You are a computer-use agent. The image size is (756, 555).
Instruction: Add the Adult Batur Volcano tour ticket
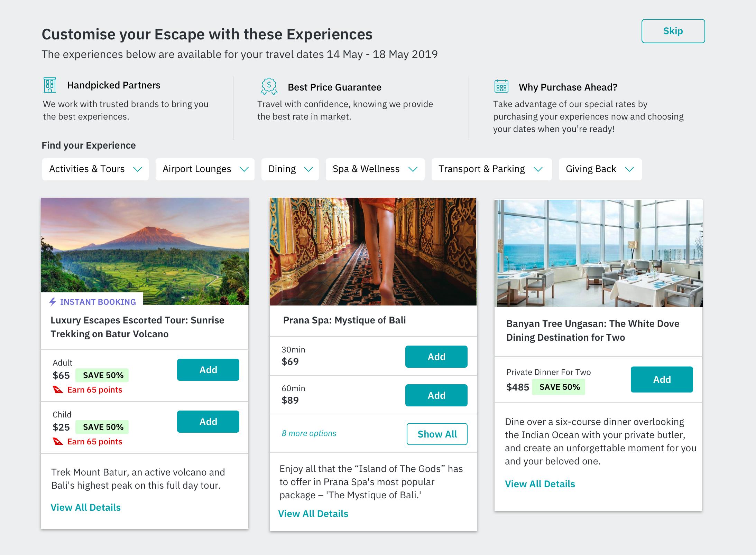pyautogui.click(x=208, y=370)
